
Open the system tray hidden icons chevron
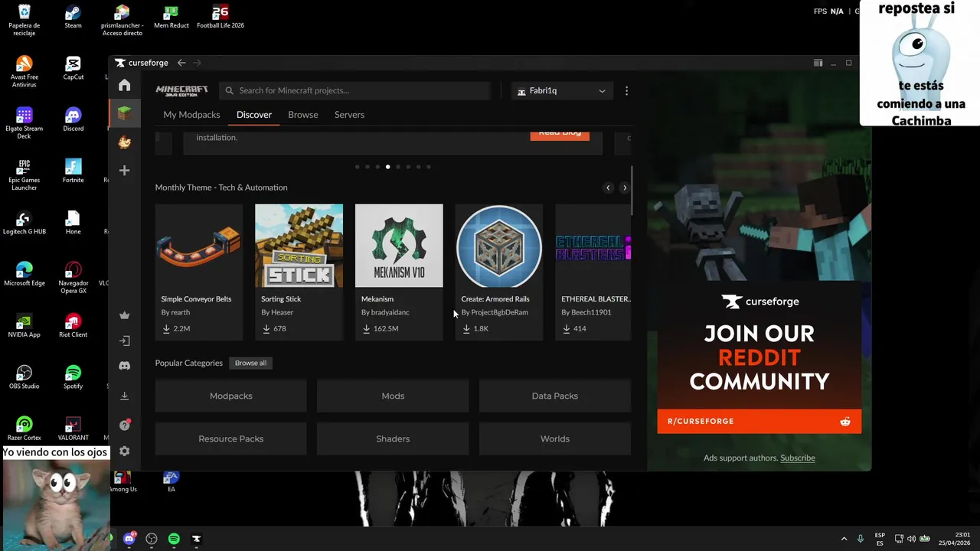coord(844,539)
